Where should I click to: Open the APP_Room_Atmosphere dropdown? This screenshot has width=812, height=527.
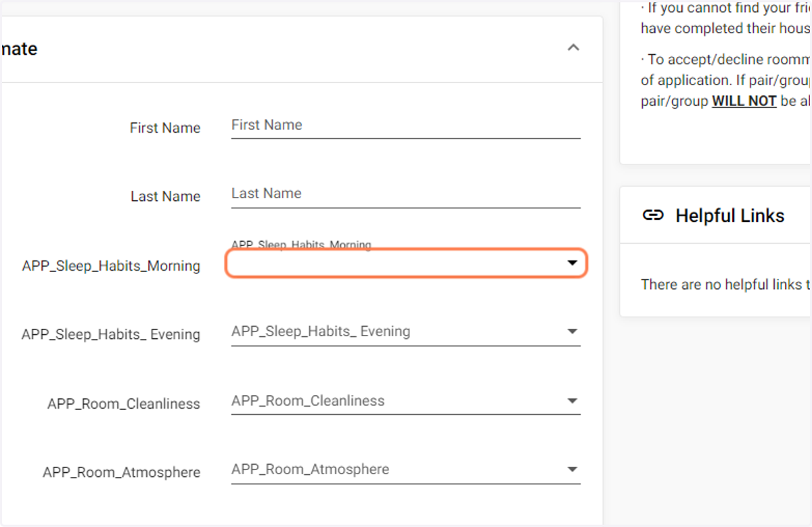click(x=405, y=469)
